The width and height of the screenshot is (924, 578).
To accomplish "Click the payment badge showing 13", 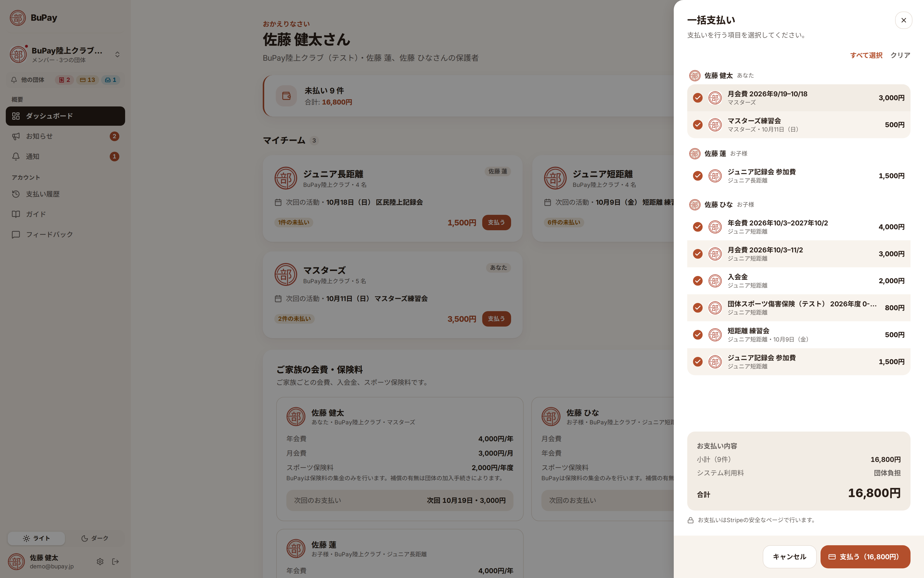I will point(87,80).
